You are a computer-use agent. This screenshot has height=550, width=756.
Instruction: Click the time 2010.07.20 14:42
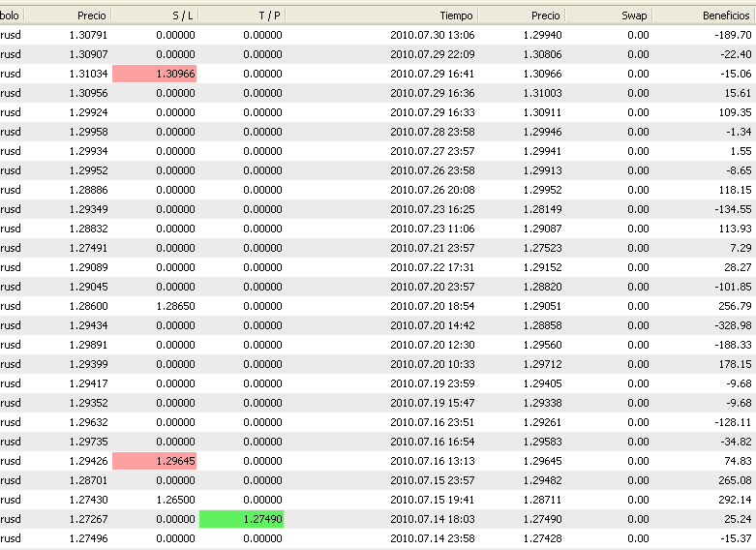click(x=433, y=325)
